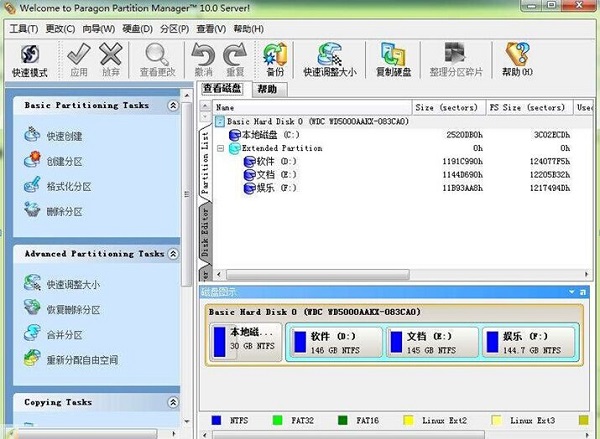Screen dimensions: 600x439
Task: Open 帮助 help icon in toolbar
Action: tap(517, 59)
